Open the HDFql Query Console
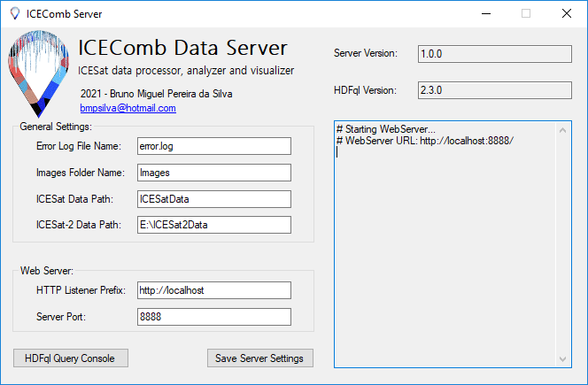This screenshot has height=385, width=588. [x=71, y=358]
